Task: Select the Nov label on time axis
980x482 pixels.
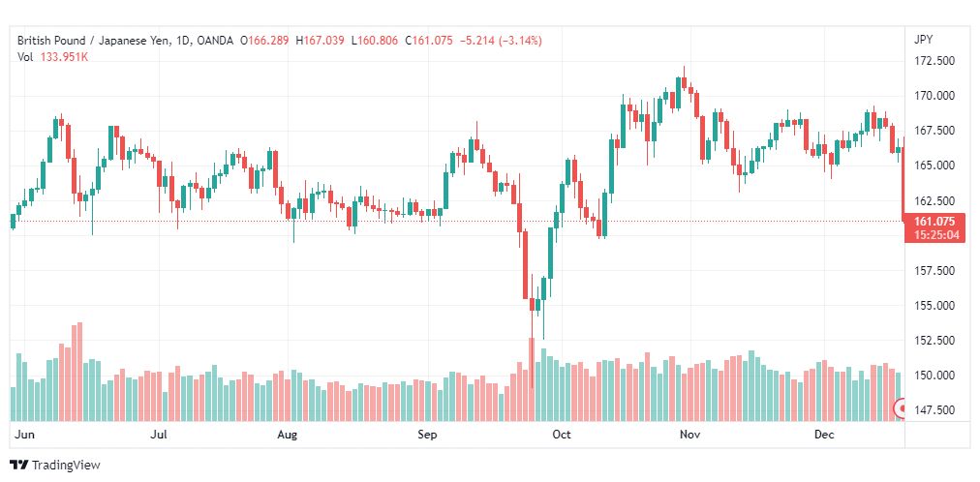Action: pos(690,434)
